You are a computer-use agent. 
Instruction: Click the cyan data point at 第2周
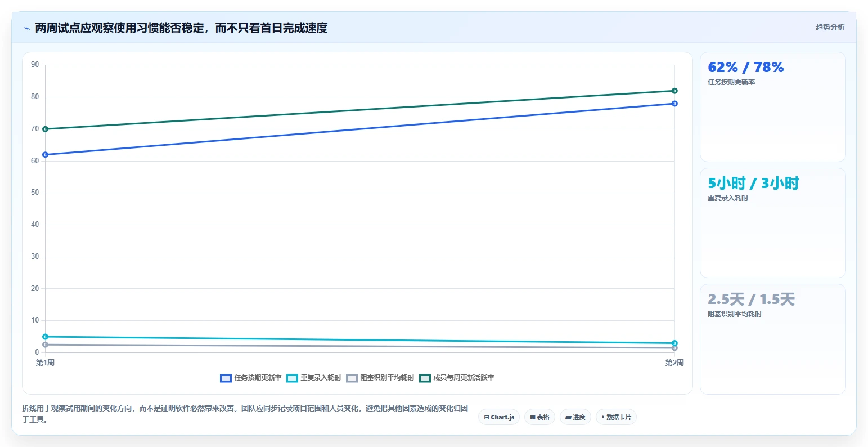point(674,343)
